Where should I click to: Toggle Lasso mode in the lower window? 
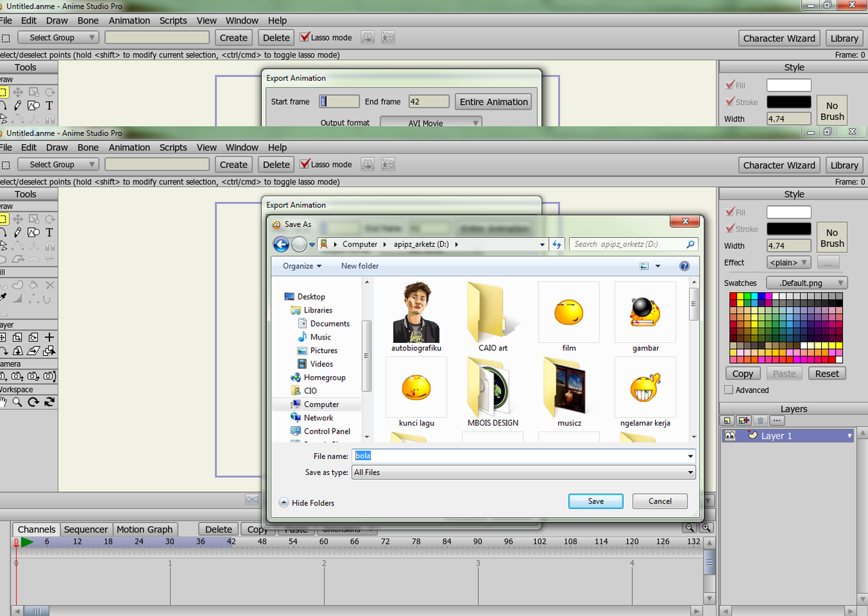coord(305,164)
